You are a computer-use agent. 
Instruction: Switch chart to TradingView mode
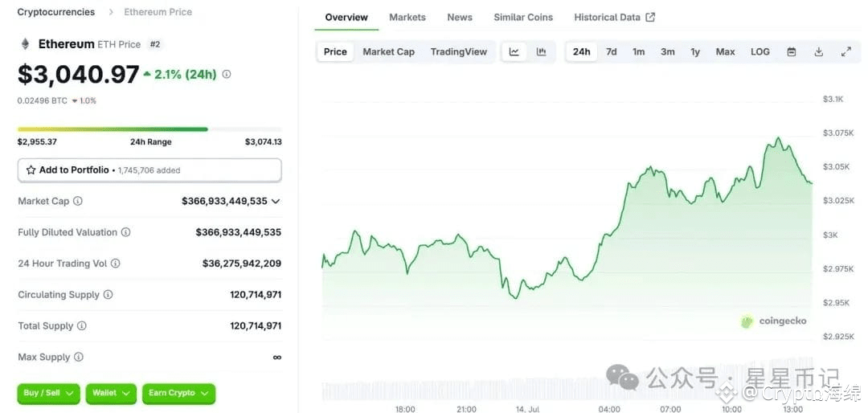tap(459, 51)
